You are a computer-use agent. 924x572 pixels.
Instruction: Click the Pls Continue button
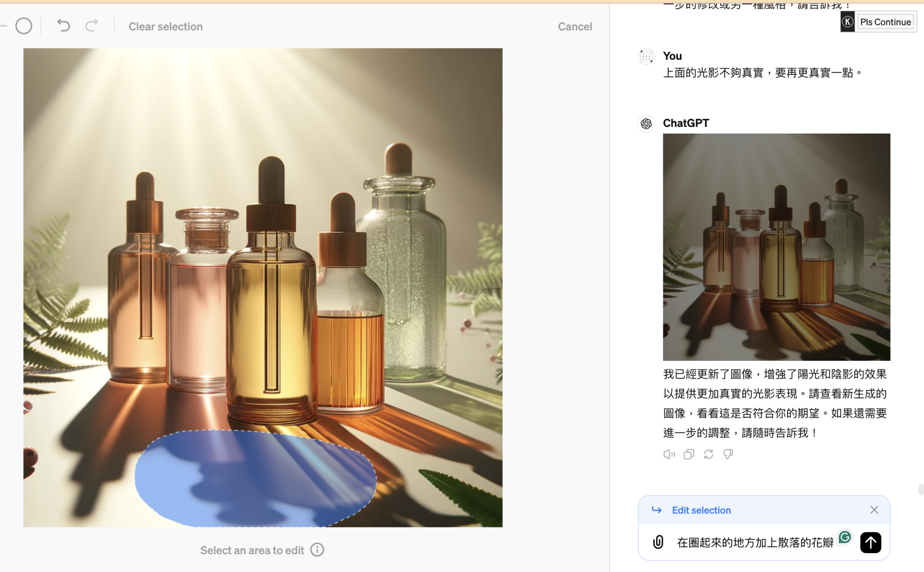(885, 22)
